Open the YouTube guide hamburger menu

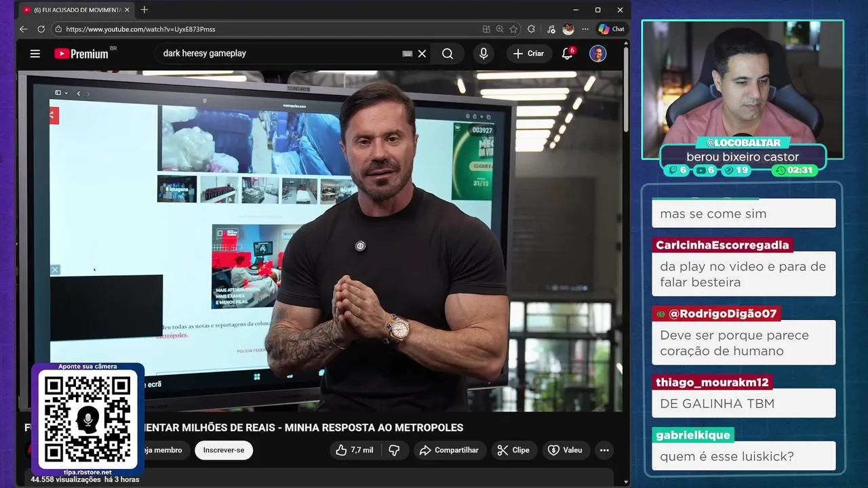35,54
